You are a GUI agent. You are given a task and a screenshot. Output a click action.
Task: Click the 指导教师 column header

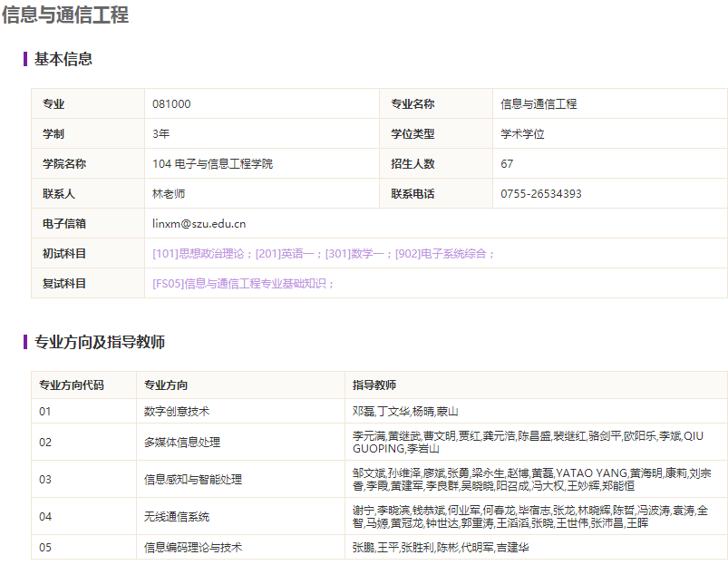pos(374,385)
